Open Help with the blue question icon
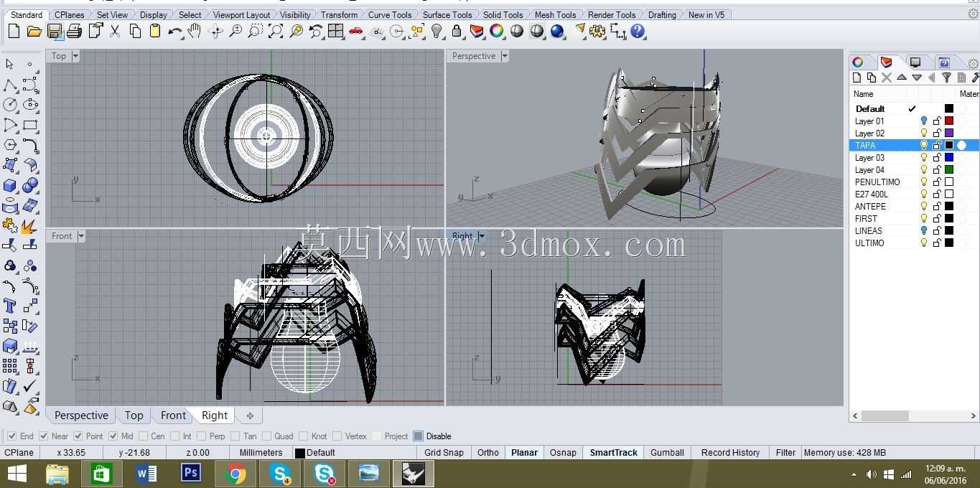980x488 pixels. (x=638, y=31)
